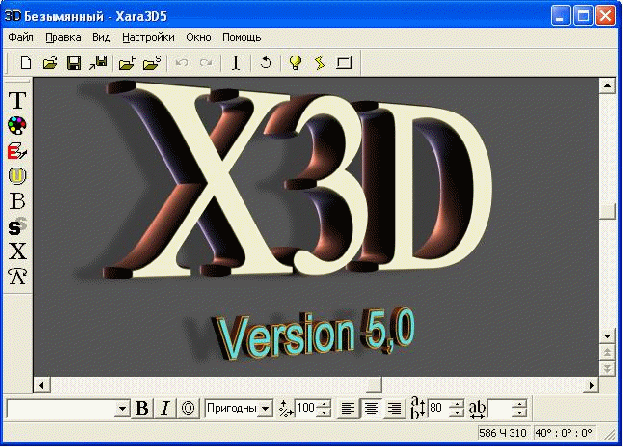
Task: Align text left
Action: click(348, 408)
